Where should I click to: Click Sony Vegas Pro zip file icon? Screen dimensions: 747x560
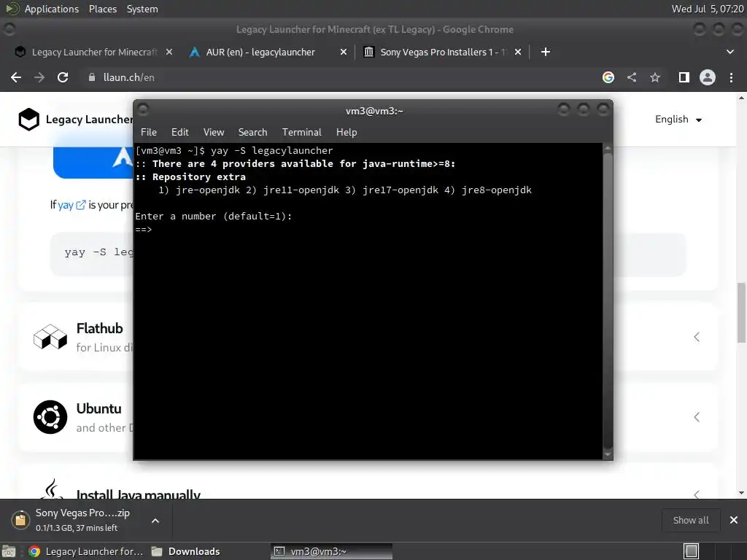point(20,520)
